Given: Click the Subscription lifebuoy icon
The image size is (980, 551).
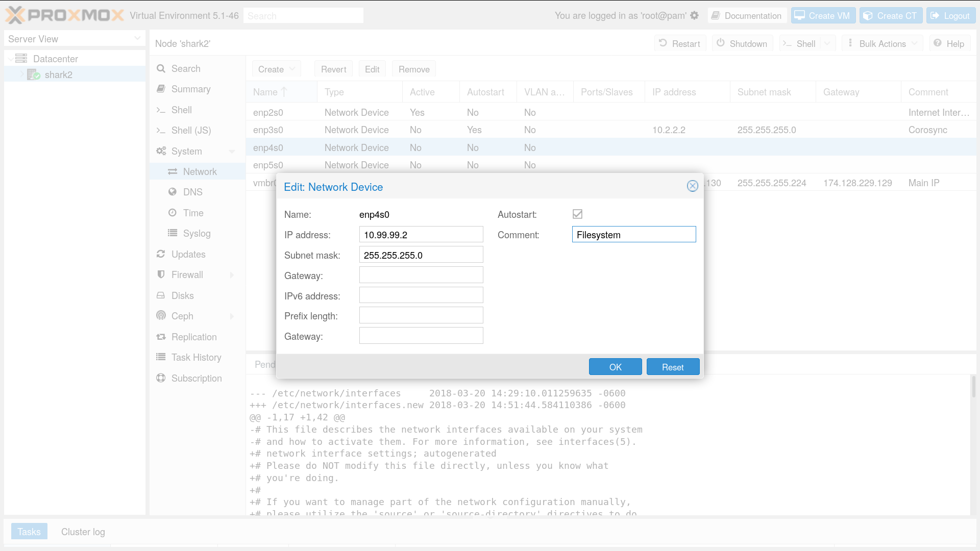Looking at the screenshot, I should pyautogui.click(x=161, y=378).
